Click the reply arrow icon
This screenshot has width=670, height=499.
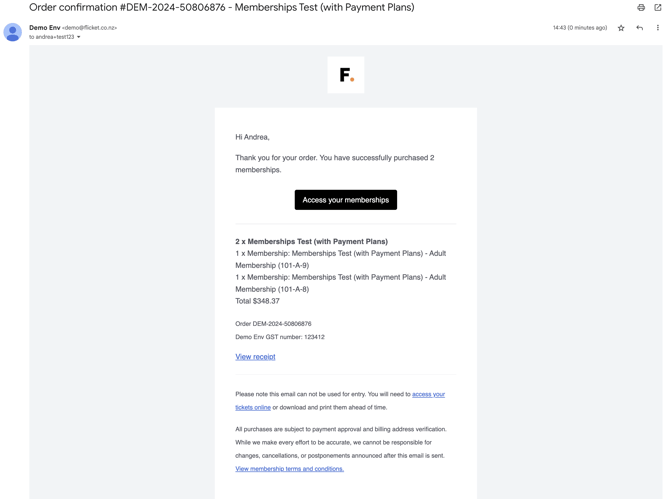639,28
